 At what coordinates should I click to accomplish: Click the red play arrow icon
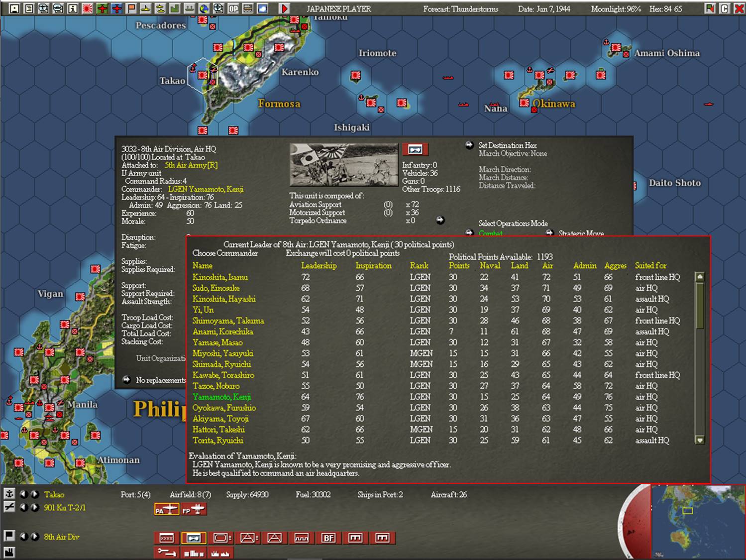(284, 8)
